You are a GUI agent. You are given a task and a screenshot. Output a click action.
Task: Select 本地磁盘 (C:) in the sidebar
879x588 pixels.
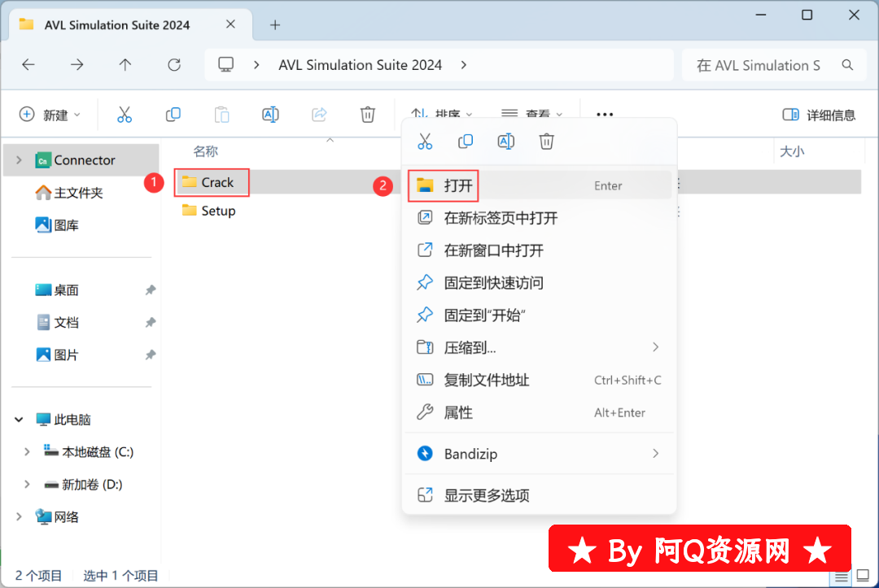[89, 452]
